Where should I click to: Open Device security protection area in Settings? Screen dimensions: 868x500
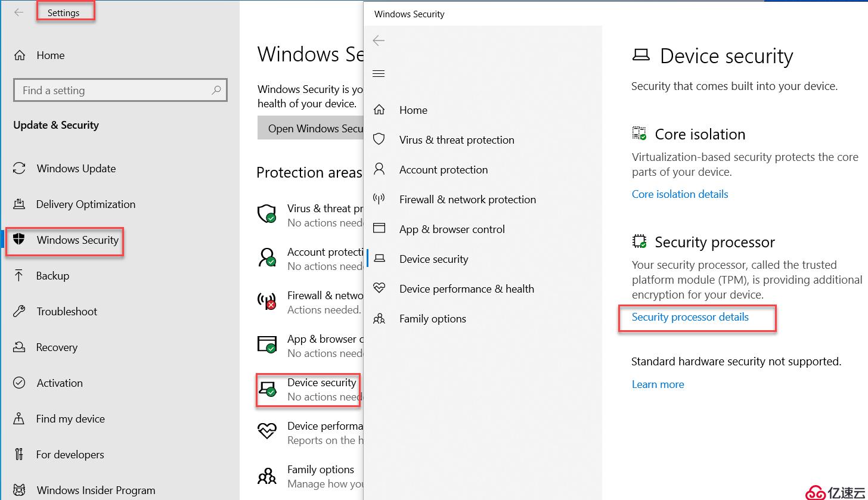click(x=310, y=389)
